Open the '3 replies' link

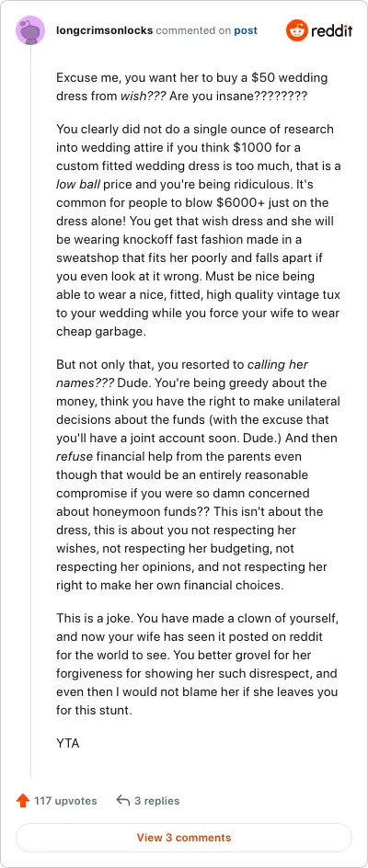pyautogui.click(x=156, y=801)
